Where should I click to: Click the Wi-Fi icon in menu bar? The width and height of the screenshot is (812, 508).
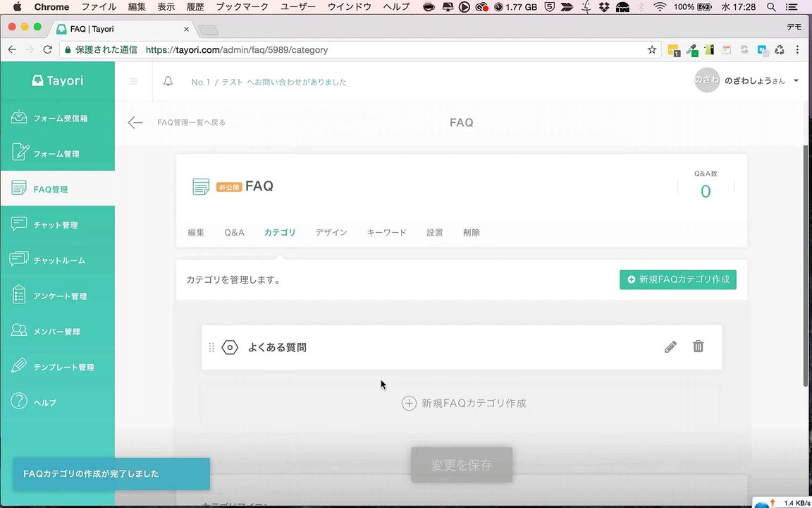pyautogui.click(x=660, y=7)
